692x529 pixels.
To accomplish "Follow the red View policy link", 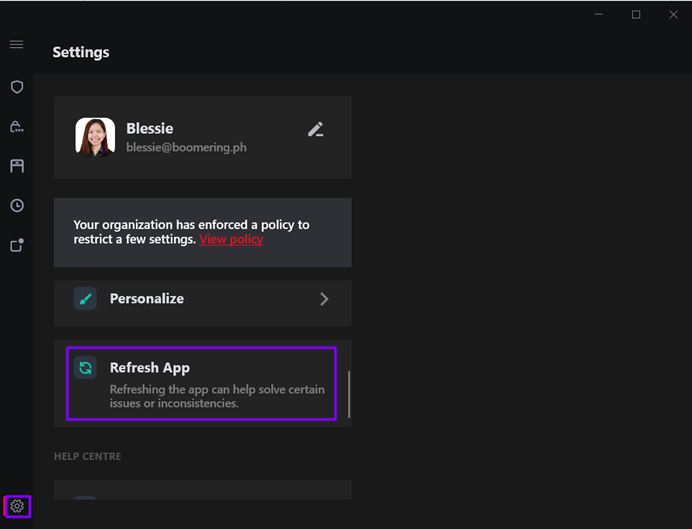I will coord(231,240).
